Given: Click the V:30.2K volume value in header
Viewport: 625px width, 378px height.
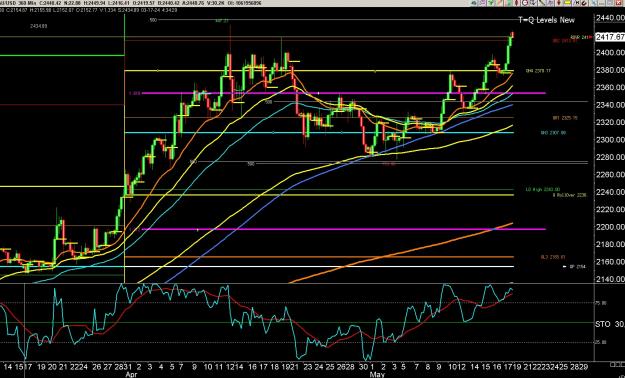Looking at the screenshot, I should pos(216,3).
